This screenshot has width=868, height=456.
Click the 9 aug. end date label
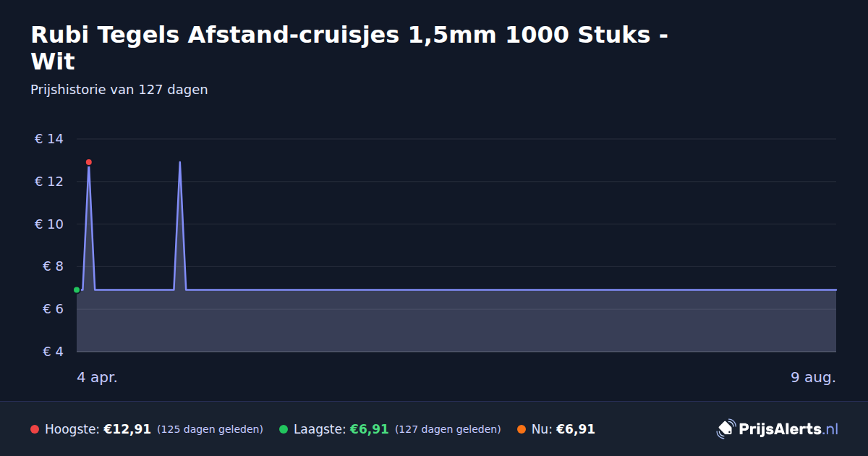click(x=814, y=377)
